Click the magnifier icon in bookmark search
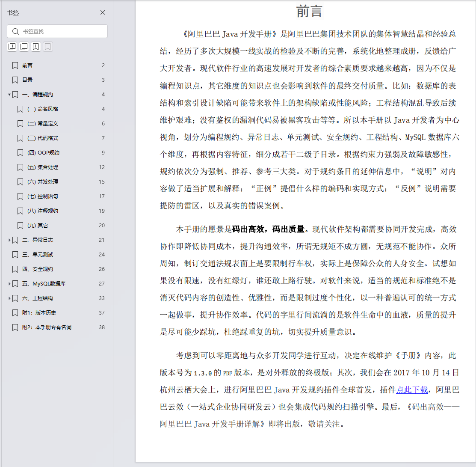The width and height of the screenshot is (476, 467). tap(15, 31)
